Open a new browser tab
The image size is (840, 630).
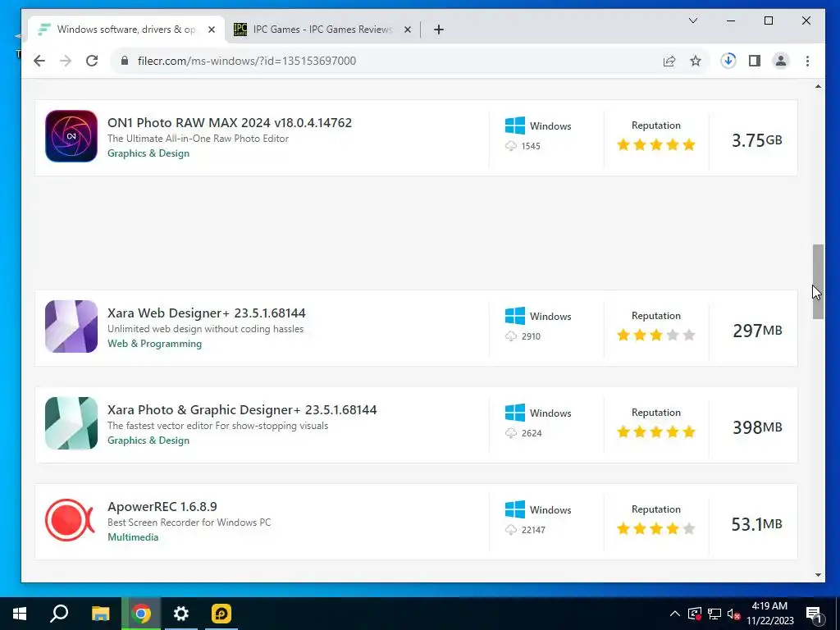pyautogui.click(x=439, y=30)
